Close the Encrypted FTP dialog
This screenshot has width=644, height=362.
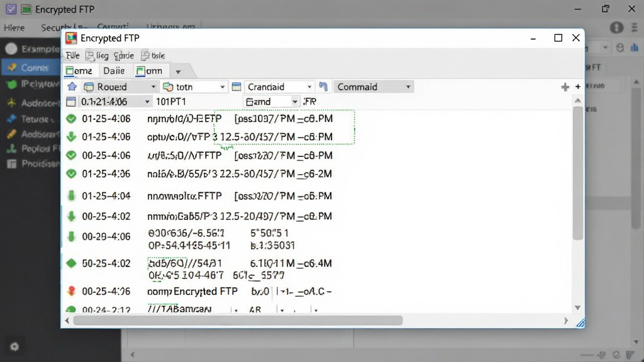[x=576, y=38]
